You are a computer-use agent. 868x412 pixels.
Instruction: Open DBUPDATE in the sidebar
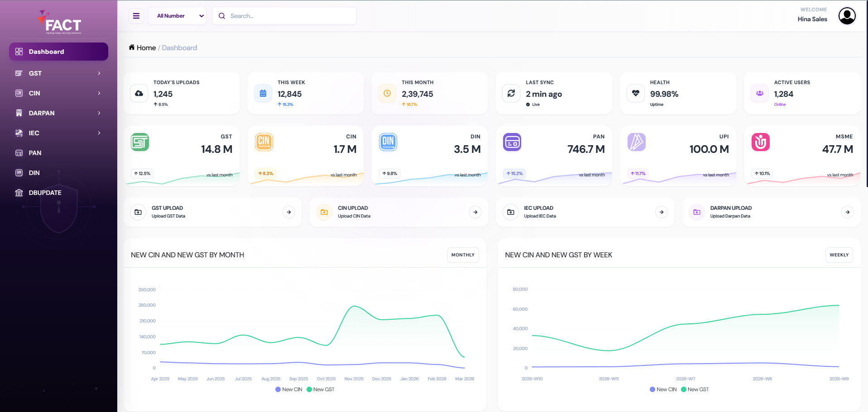(x=59, y=193)
